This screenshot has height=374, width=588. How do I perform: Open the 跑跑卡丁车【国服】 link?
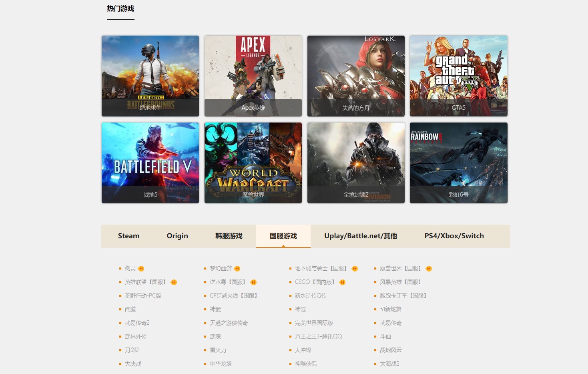[x=404, y=296]
